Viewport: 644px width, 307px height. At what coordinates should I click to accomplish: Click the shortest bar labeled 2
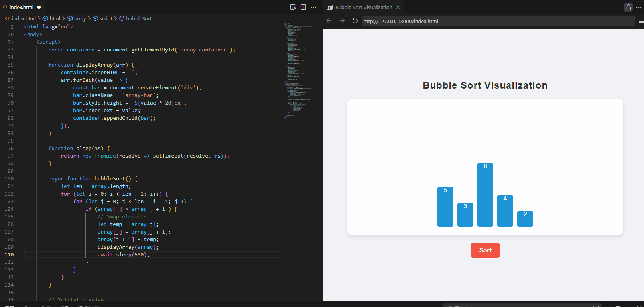525,219
